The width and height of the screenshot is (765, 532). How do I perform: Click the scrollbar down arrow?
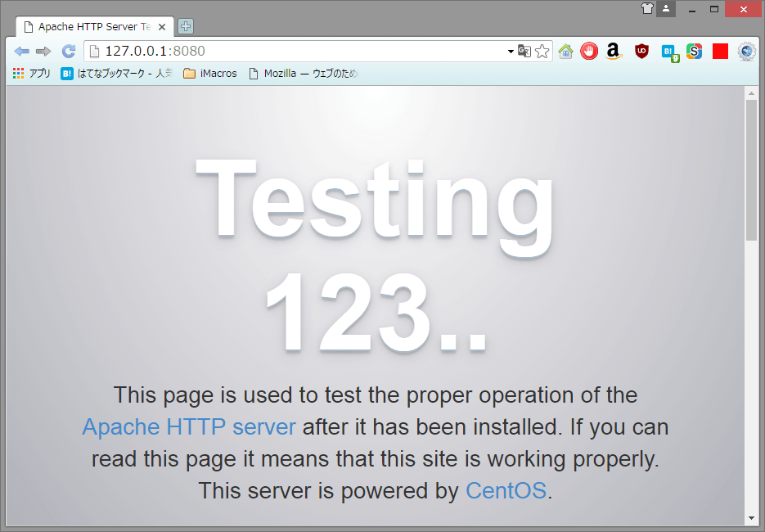pos(751,519)
